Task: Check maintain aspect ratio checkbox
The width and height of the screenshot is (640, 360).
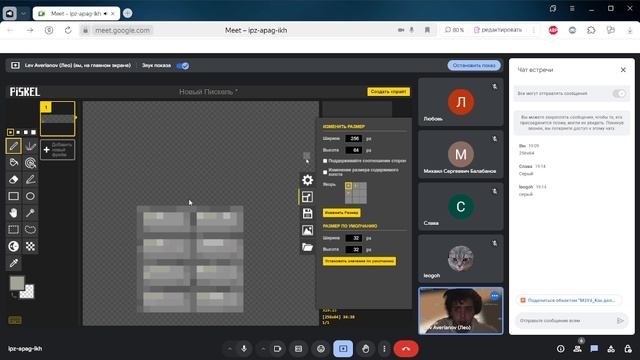Action: [x=325, y=161]
